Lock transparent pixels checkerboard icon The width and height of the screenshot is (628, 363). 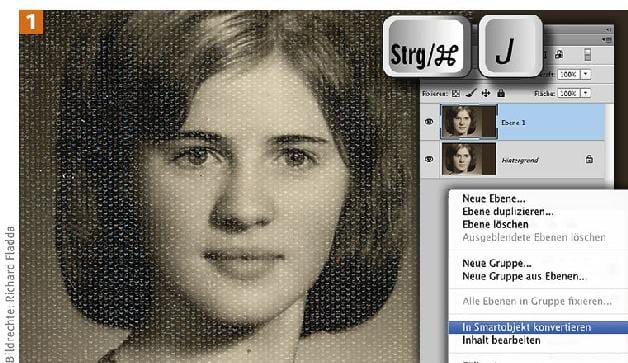(456, 93)
